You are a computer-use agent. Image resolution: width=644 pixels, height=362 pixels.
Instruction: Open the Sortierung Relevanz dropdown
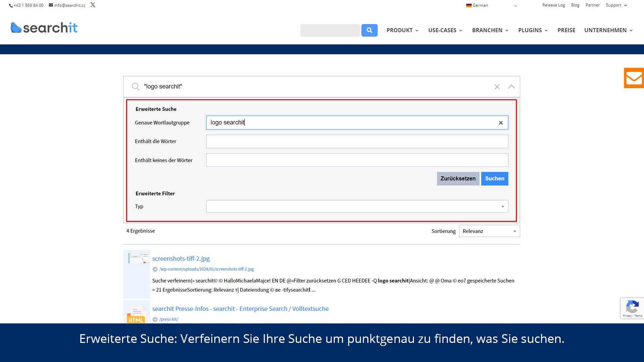[489, 231]
